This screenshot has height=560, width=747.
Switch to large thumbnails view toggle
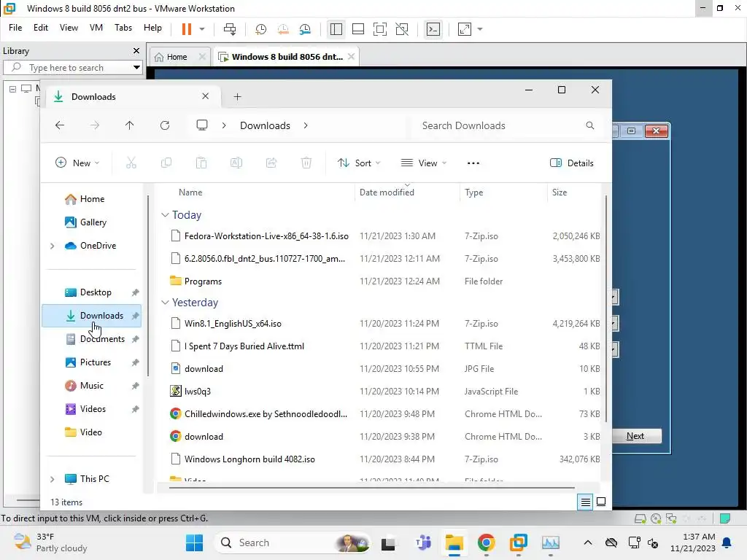[x=601, y=502]
